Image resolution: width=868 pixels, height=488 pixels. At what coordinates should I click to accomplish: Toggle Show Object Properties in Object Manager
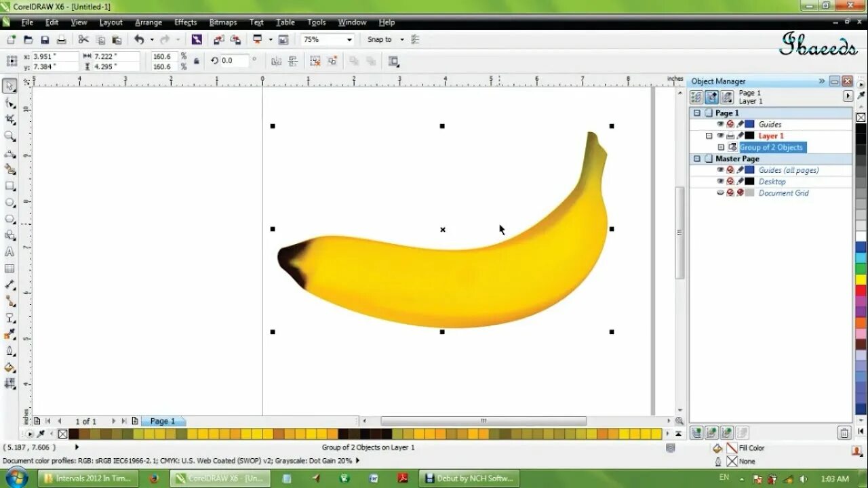(696, 98)
